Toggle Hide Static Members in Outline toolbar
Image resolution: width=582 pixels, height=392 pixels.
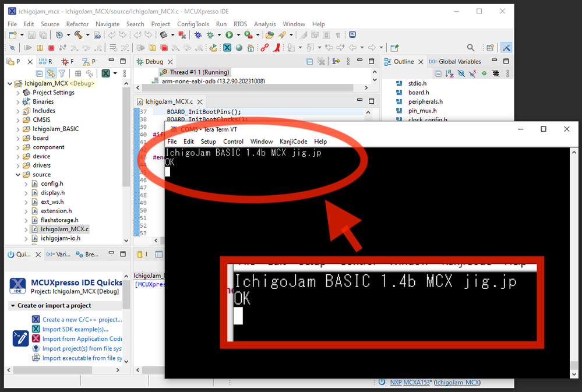click(x=472, y=73)
